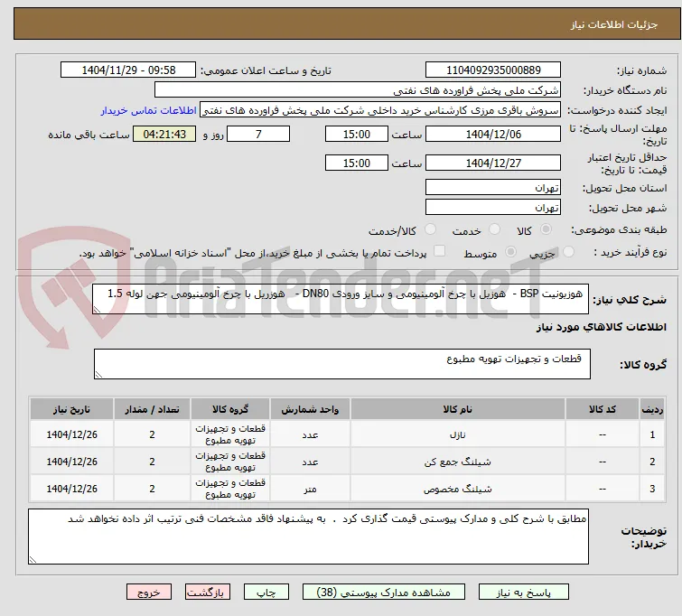Click the خروج exit button
This screenshot has width=682, height=616.
(149, 593)
